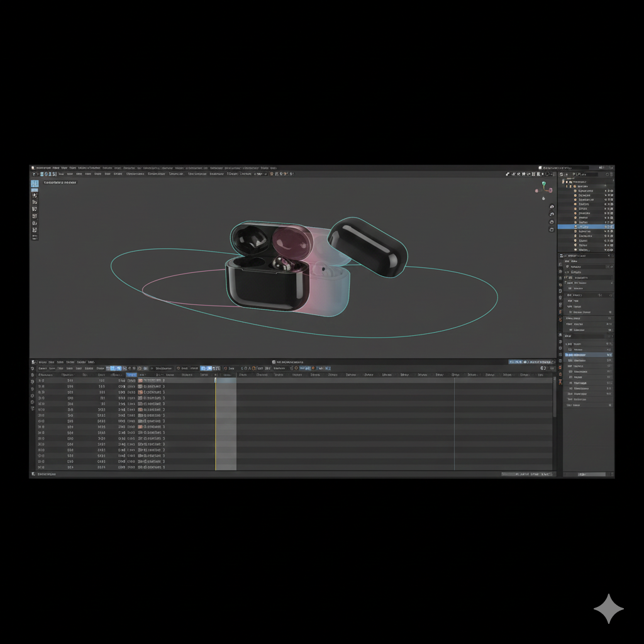Open the editor type dropdown in the timeline
Viewport: 644px width, 644px height.
33,362
